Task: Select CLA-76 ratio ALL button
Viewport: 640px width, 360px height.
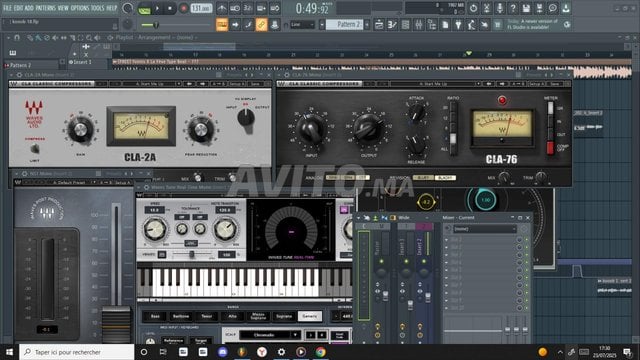Action: 453,149
